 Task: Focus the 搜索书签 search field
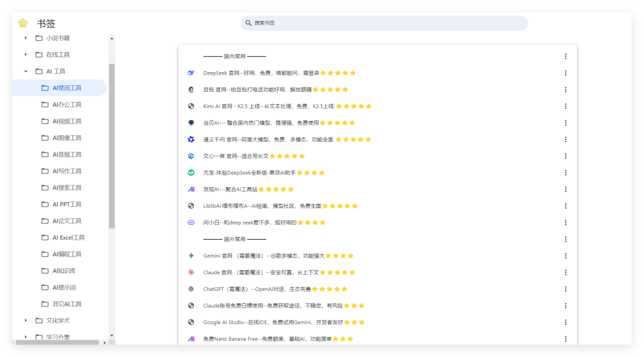384,23
